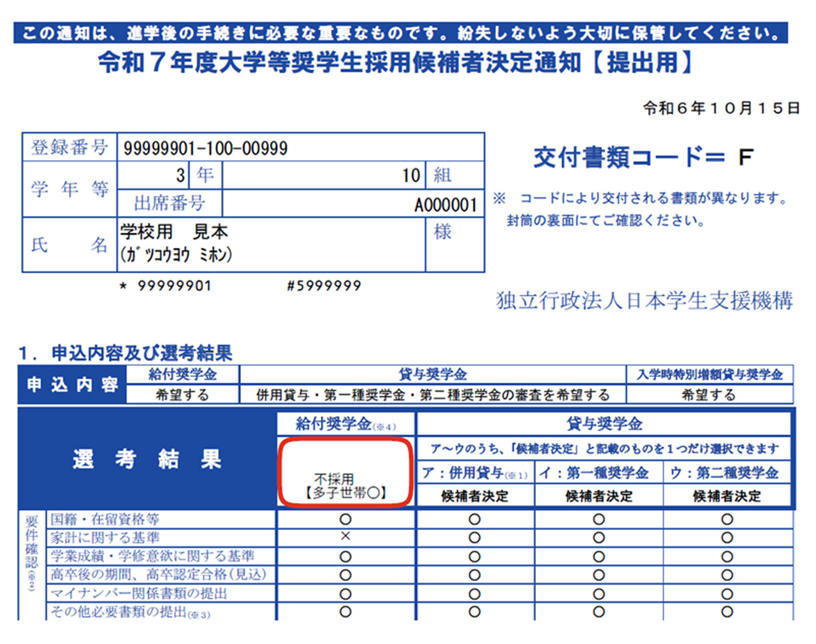Click the 選考結果 blue header block
816x644 pixels.
[x=147, y=459]
